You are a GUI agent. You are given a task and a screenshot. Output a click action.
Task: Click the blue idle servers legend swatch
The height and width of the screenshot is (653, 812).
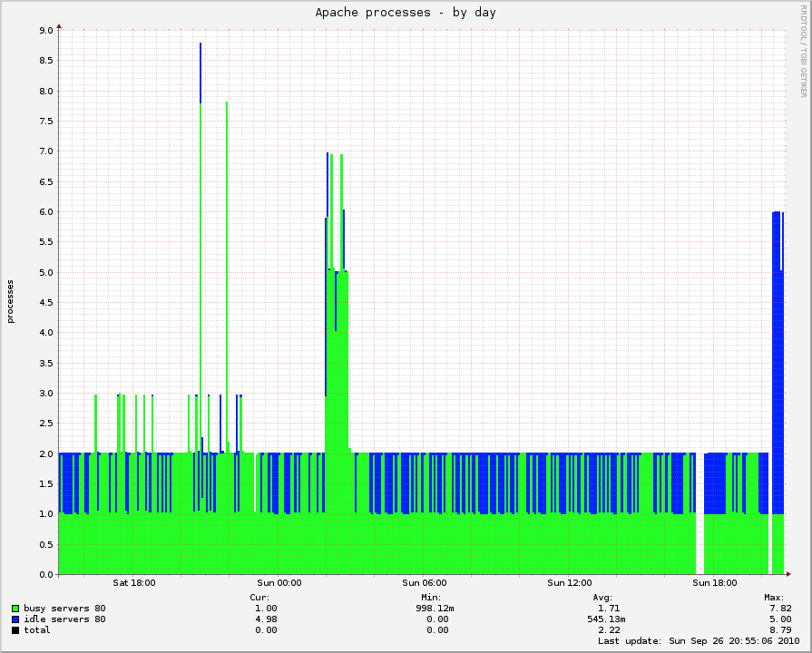coord(15,619)
